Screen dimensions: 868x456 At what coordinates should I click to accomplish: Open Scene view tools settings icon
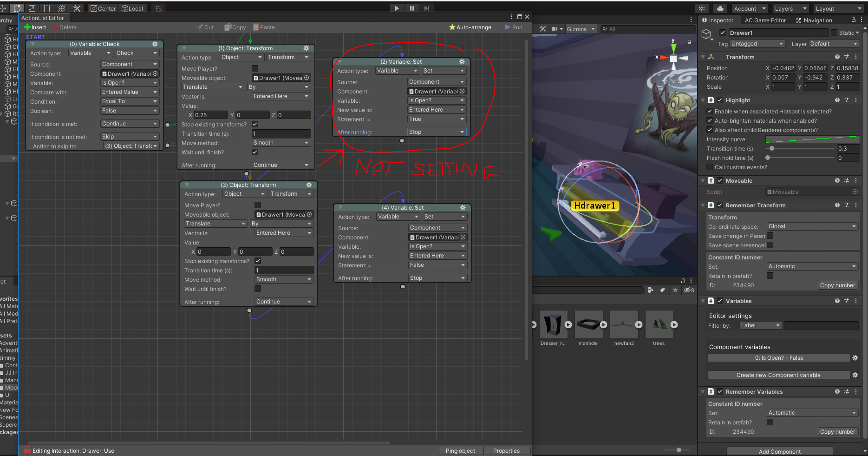tap(542, 29)
